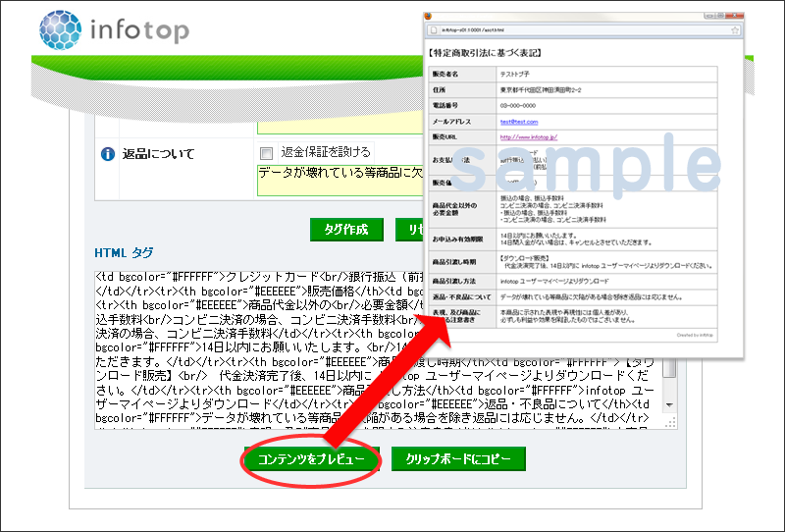
Task: Click the infotop ユーザーマイページよりダウンロード cell
Action: tap(606, 282)
